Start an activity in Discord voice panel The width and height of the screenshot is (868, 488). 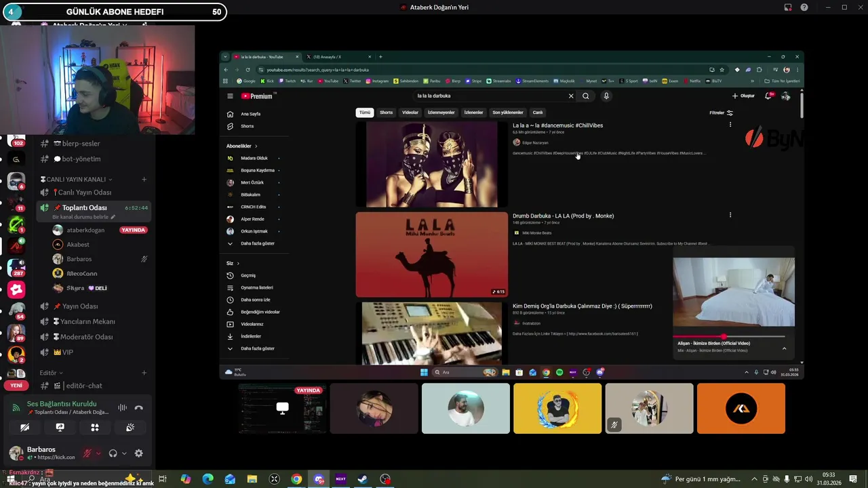click(x=95, y=428)
